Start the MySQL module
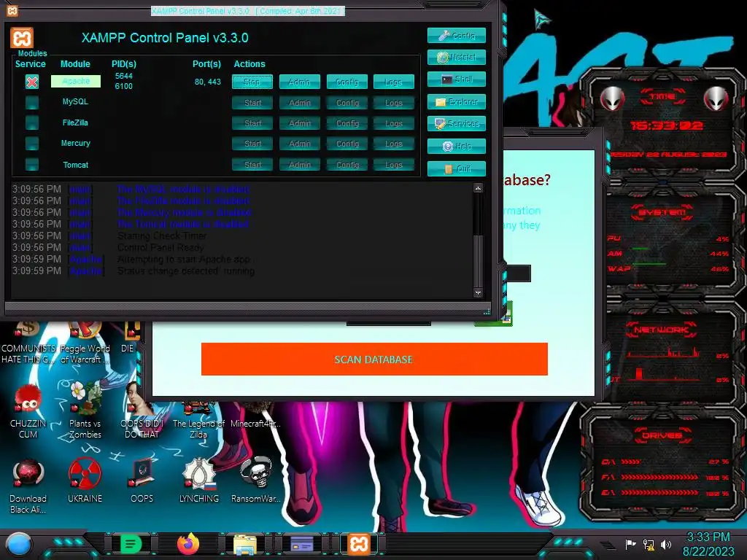The image size is (747, 560). 252,103
